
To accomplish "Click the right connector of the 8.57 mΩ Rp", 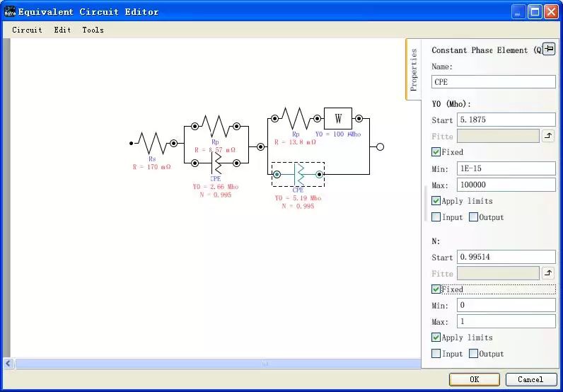I will click(237, 126).
